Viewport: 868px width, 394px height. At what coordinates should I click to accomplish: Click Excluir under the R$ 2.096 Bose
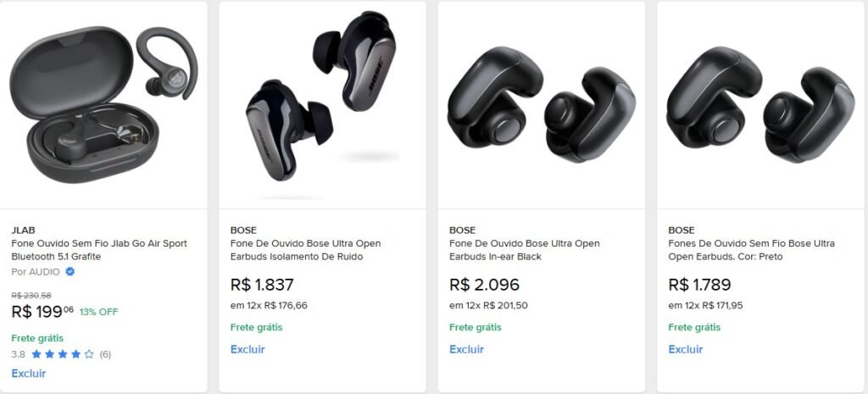[x=466, y=349]
